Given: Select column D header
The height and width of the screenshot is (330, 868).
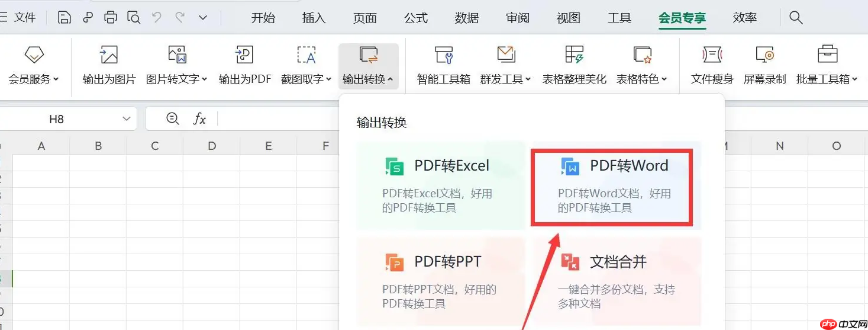Looking at the screenshot, I should point(212,146).
